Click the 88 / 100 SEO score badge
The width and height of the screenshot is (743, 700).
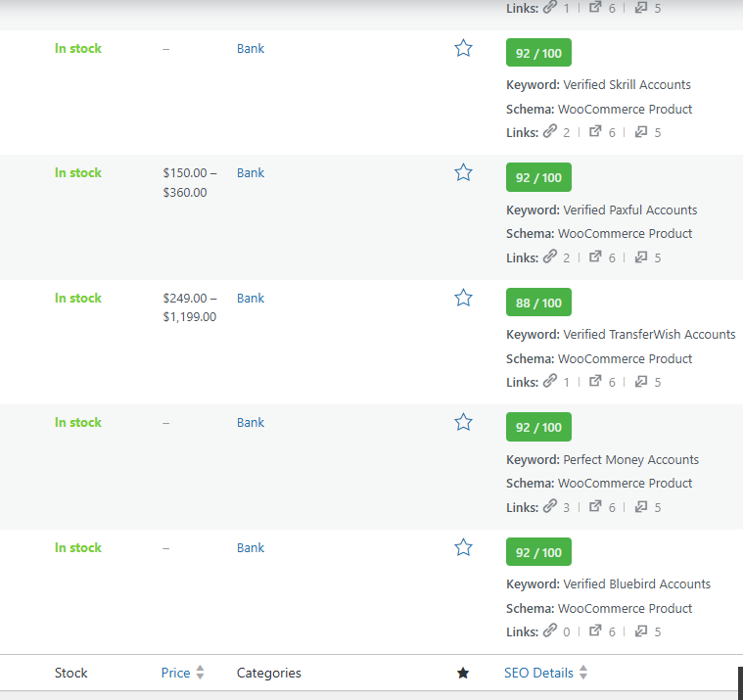click(x=538, y=303)
